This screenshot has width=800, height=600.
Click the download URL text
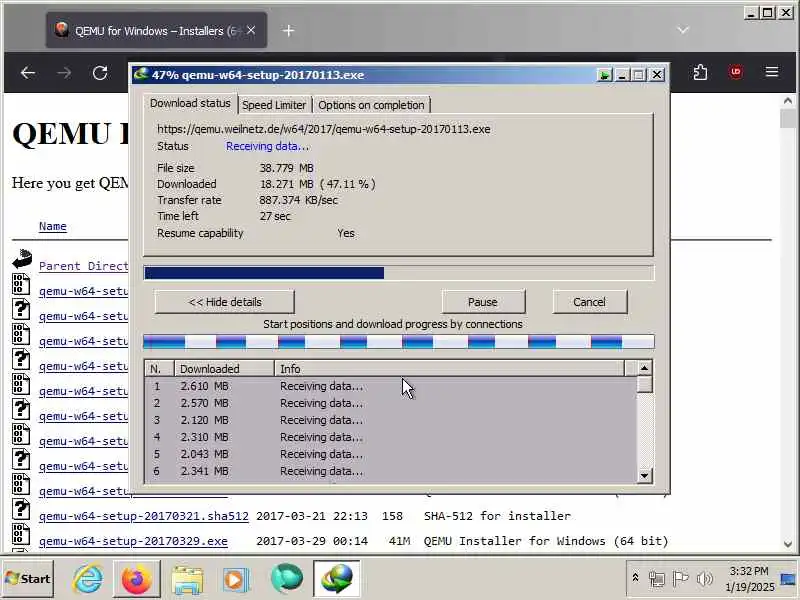(323, 129)
